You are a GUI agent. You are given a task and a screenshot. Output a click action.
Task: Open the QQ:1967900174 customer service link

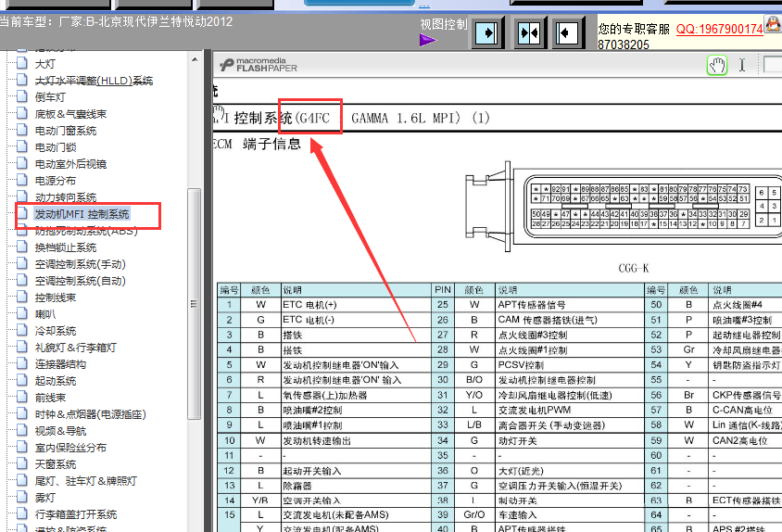pos(720,29)
